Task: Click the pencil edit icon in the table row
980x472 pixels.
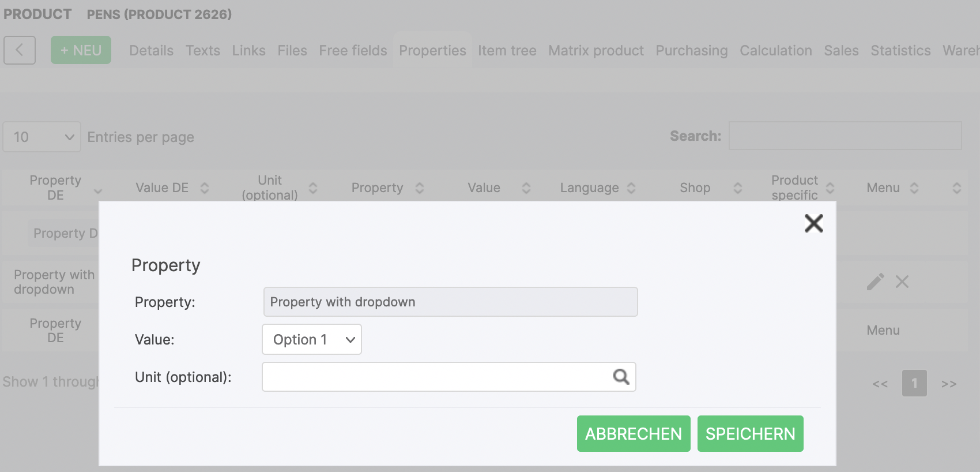Action: coord(875,282)
